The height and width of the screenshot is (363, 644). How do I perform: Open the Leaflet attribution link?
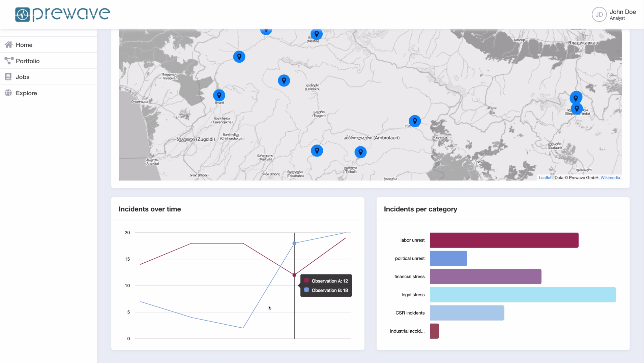coord(545,178)
